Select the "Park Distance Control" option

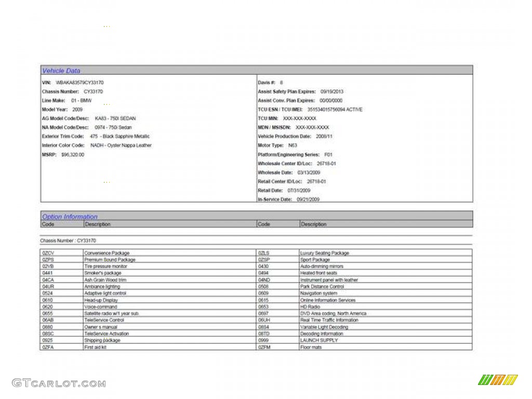(322, 286)
